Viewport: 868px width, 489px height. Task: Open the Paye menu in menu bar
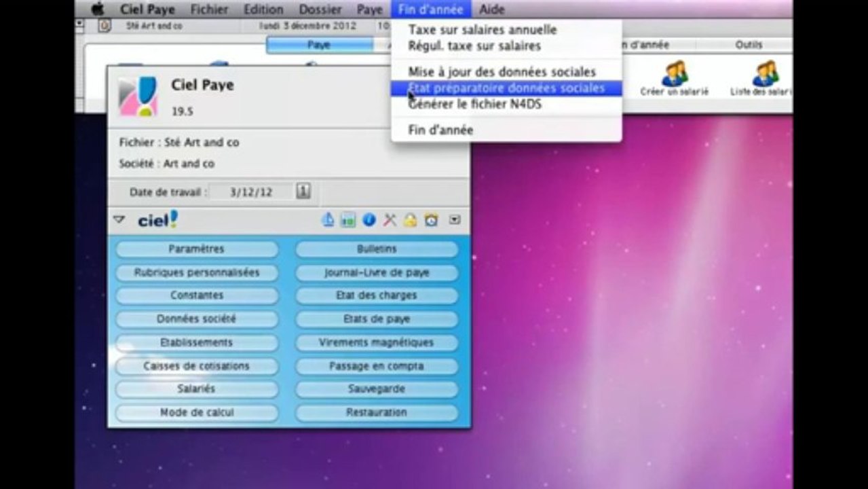coord(369,10)
